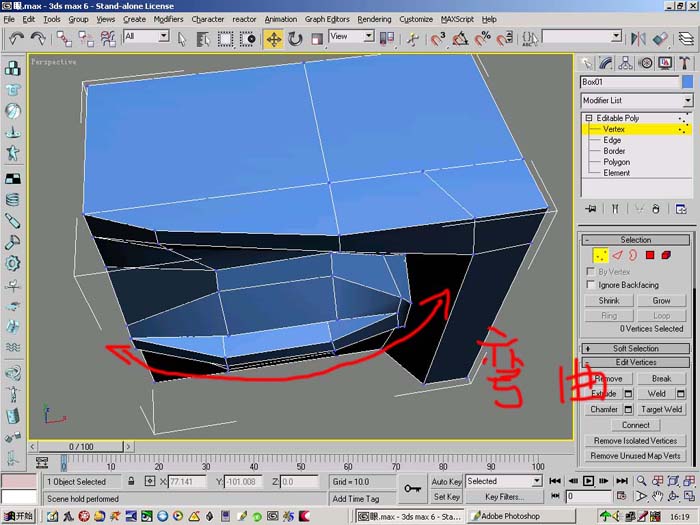This screenshot has height=525, width=700.
Task: Select Polygon sub-object level in stack
Action: pos(617,162)
